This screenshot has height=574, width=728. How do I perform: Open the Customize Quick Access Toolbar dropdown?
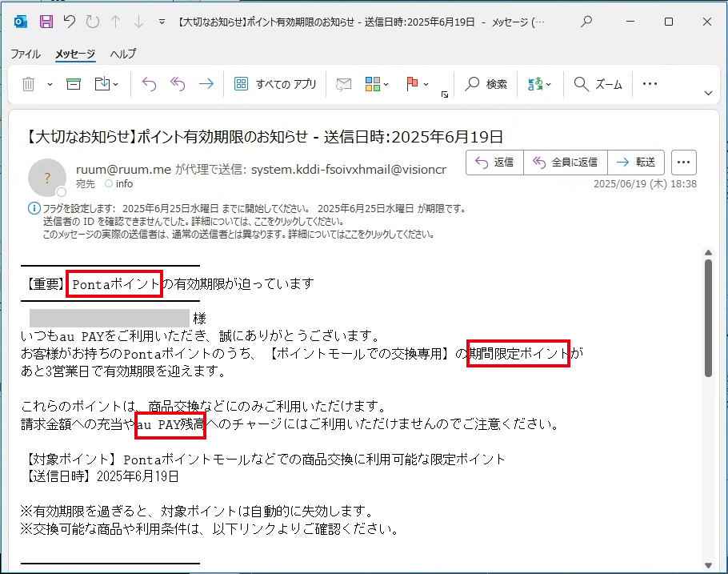pos(162,22)
